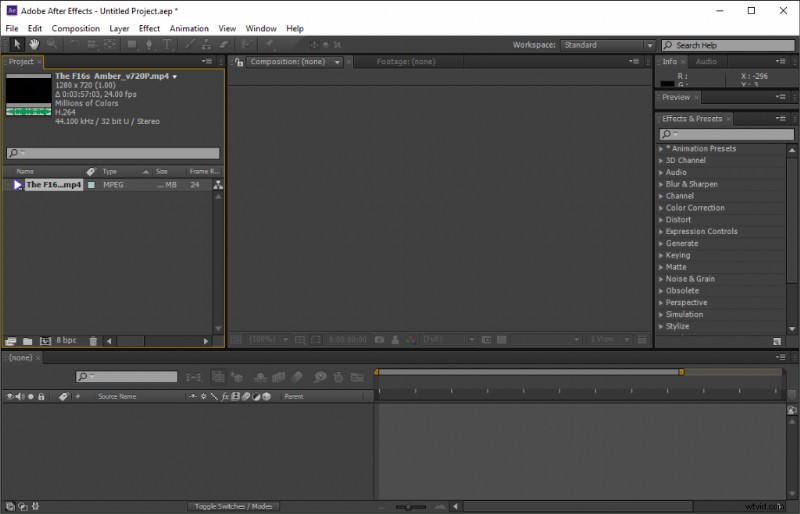The width and height of the screenshot is (800, 514).
Task: Click the adjustment layer switch column header
Action: pos(256,397)
